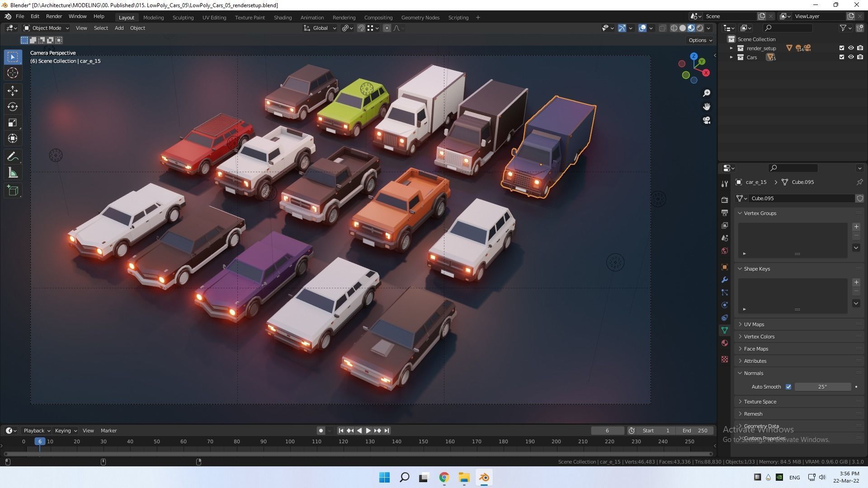Add a new shape key

tap(856, 282)
